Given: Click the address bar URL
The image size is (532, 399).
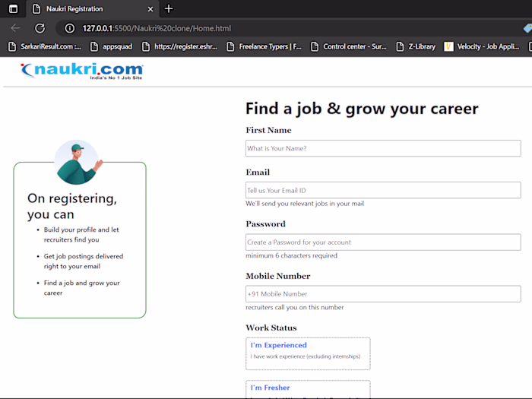Looking at the screenshot, I should [x=157, y=28].
